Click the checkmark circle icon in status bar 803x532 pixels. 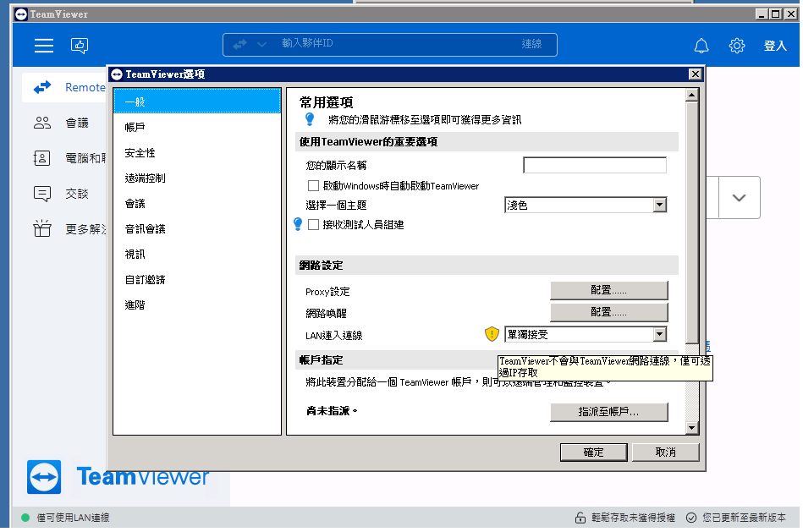tap(691, 518)
